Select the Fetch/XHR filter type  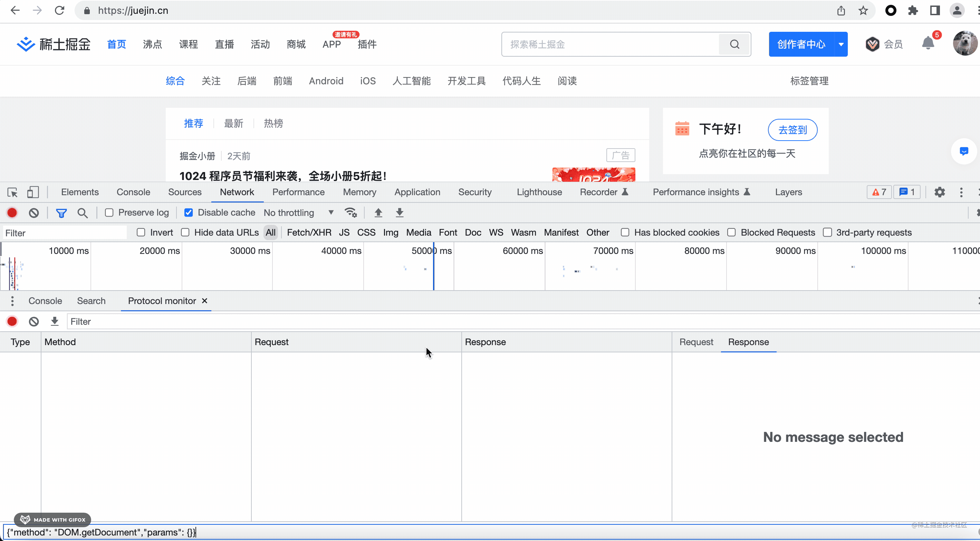coord(309,232)
